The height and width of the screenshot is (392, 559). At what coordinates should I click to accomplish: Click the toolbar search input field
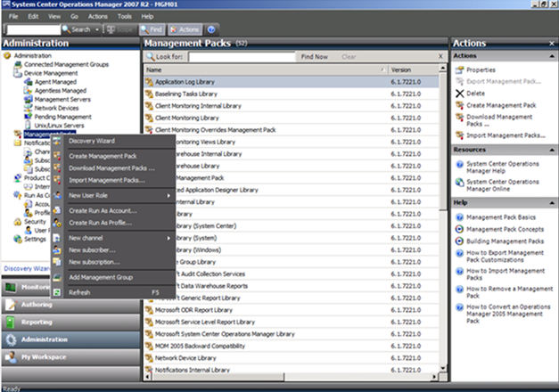coord(34,29)
